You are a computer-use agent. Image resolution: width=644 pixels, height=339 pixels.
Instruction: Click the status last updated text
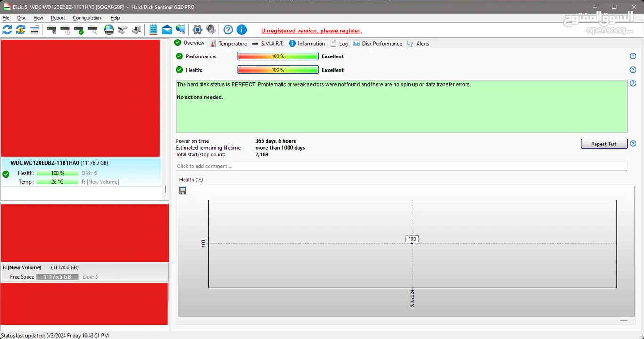pyautogui.click(x=55, y=335)
